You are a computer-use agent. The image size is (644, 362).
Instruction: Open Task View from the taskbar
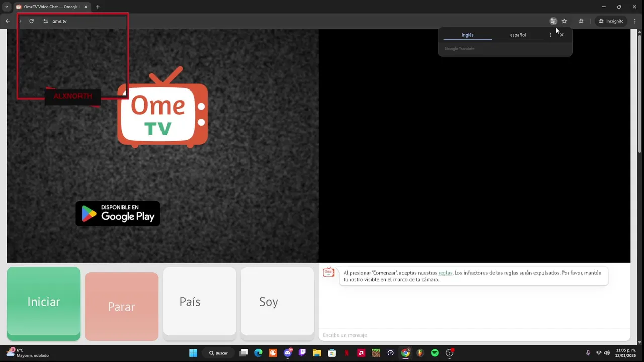(244, 353)
